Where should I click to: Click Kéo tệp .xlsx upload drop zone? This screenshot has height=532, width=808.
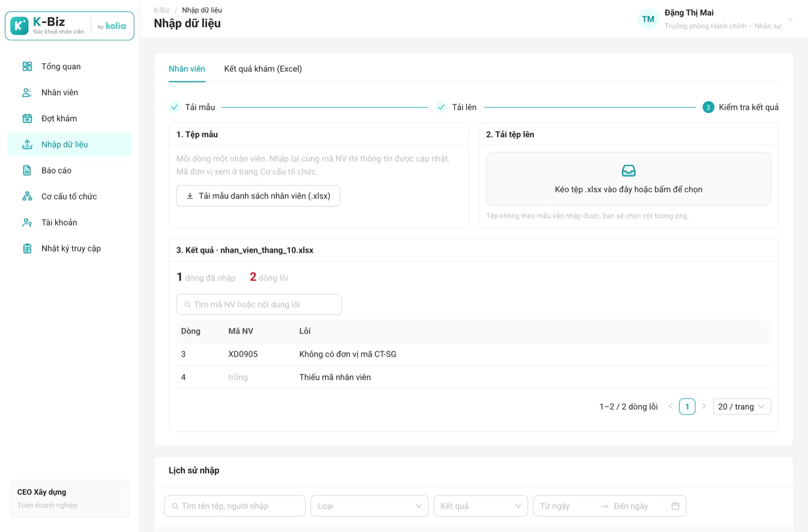pyautogui.click(x=628, y=179)
